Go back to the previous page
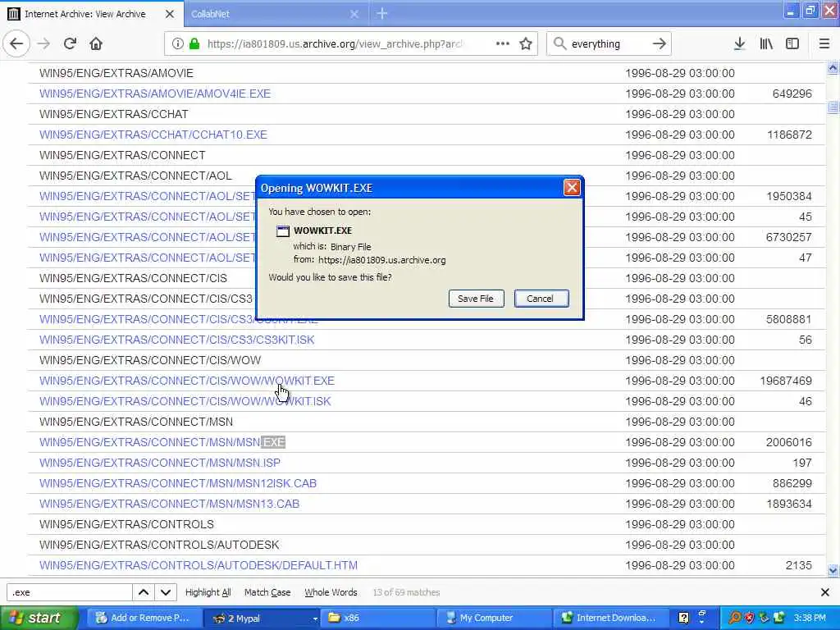The width and height of the screenshot is (840, 630). pos(16,44)
